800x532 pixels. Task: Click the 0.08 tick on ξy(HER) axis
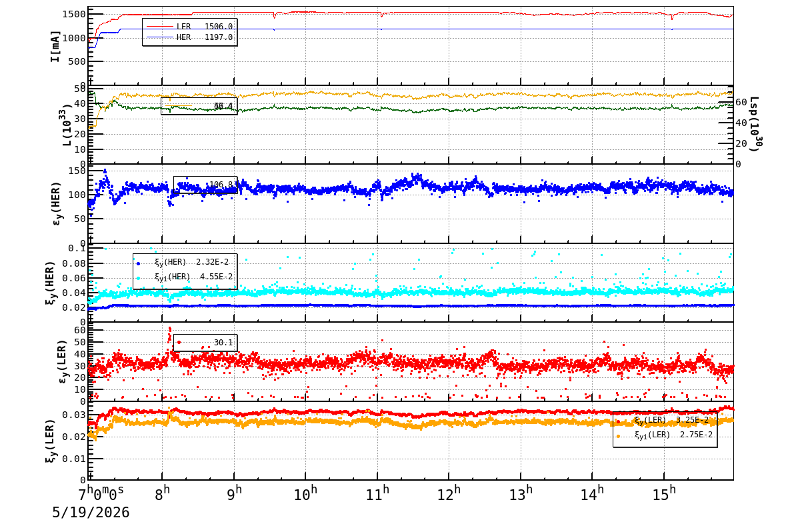coord(73,263)
